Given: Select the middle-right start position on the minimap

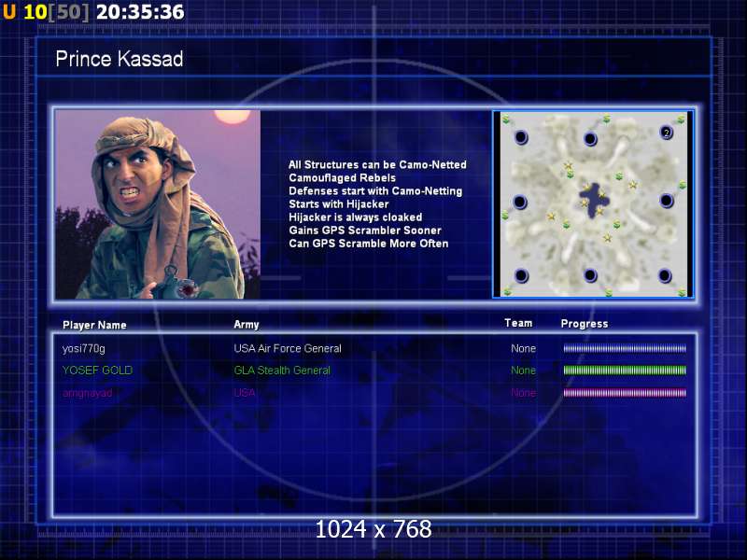Looking at the screenshot, I should (667, 201).
